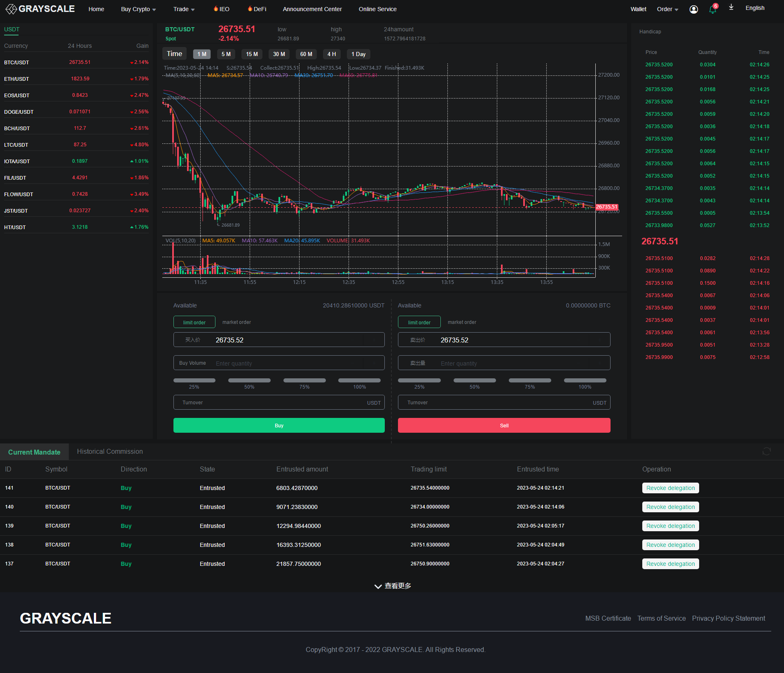Revoke delegation for order ID 141
This screenshot has width=784, height=673.
[x=670, y=488]
